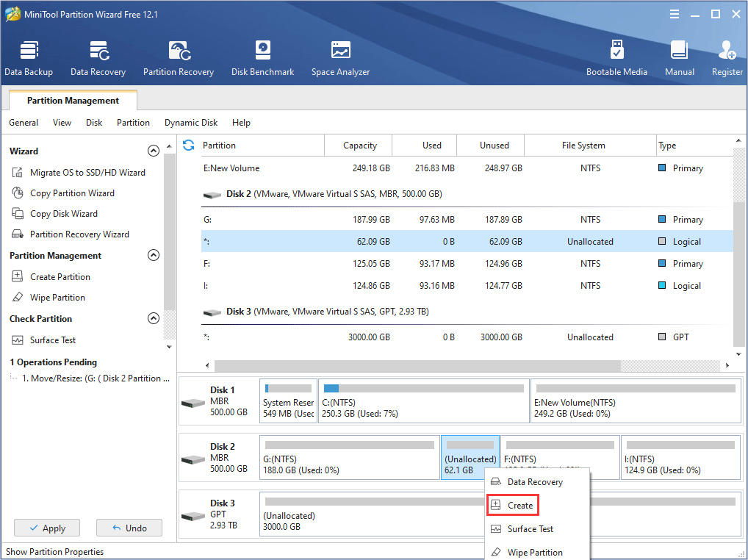Open the Partition menu

coord(133,123)
